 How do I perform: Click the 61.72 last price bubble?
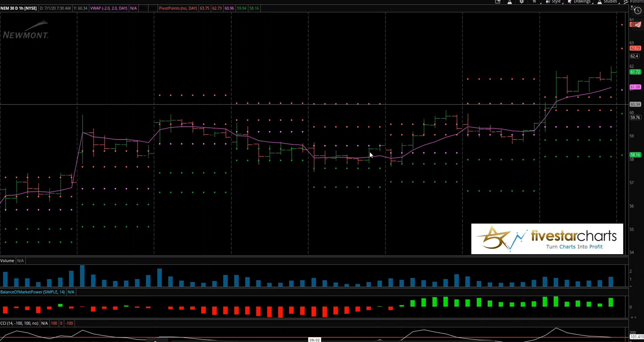[x=635, y=72]
